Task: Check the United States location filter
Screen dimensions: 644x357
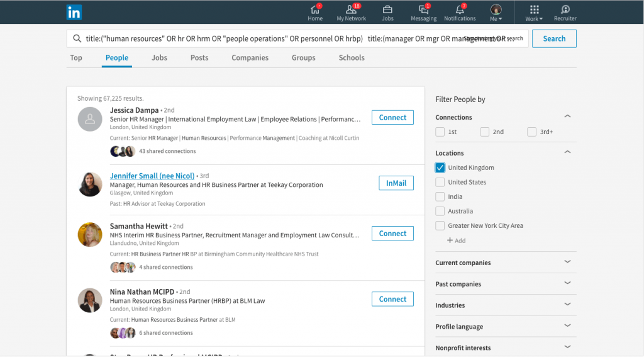Action: [440, 182]
